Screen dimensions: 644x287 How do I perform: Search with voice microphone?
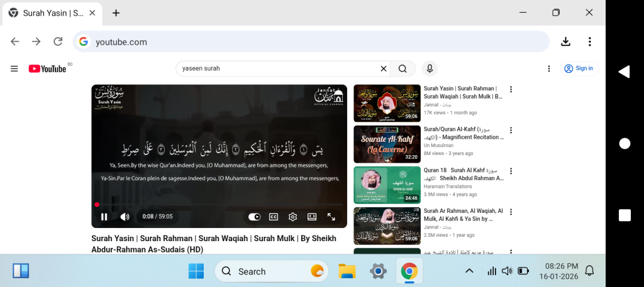(x=430, y=68)
